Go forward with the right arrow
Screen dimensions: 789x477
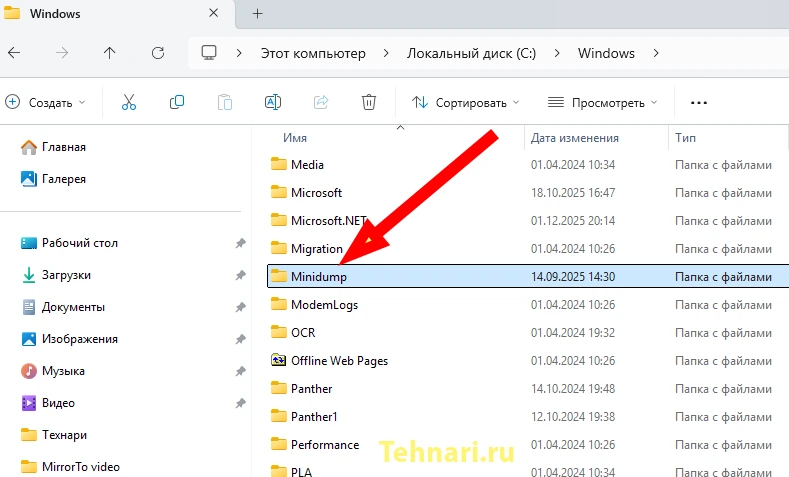click(62, 53)
